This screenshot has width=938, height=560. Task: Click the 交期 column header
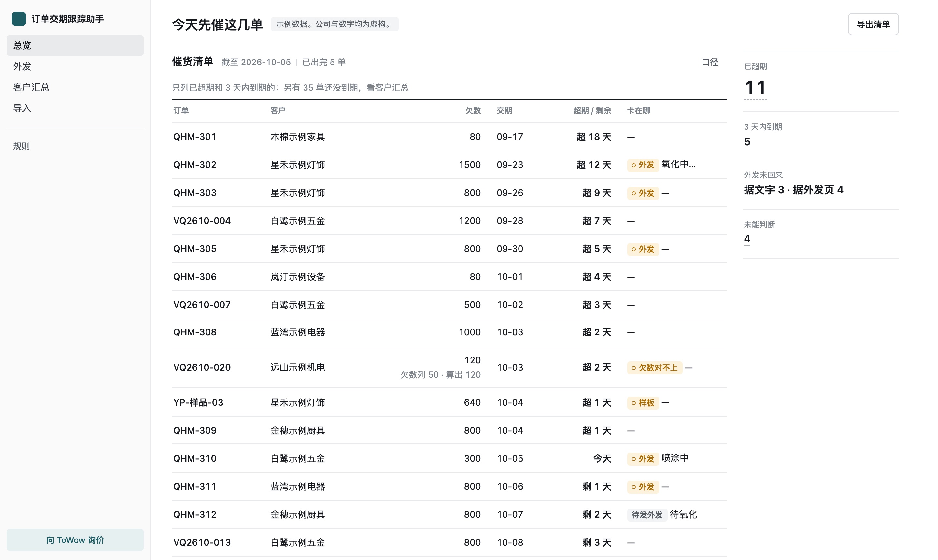click(x=504, y=111)
